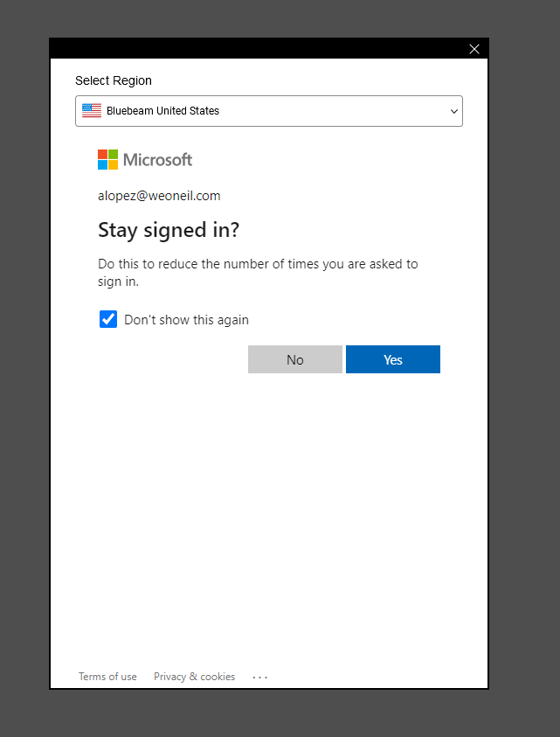Open Privacy & cookies link
The image size is (560, 737).
coord(194,677)
